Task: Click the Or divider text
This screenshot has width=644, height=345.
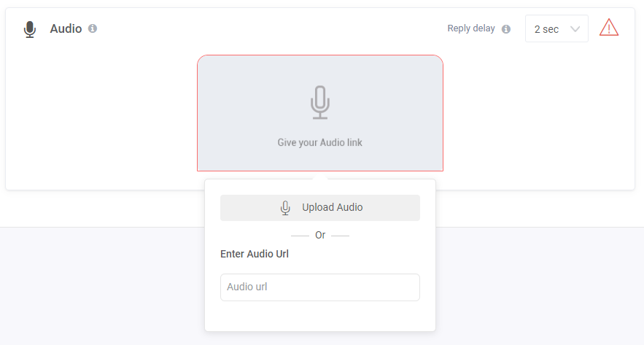Action: [320, 236]
